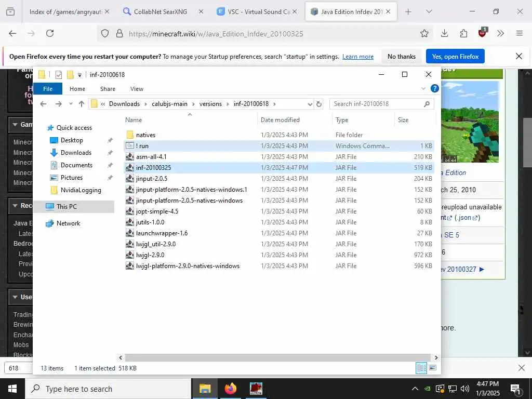Expand the Explorer ribbon chevron
Screen dimensions: 532x399
pyautogui.click(x=423, y=88)
